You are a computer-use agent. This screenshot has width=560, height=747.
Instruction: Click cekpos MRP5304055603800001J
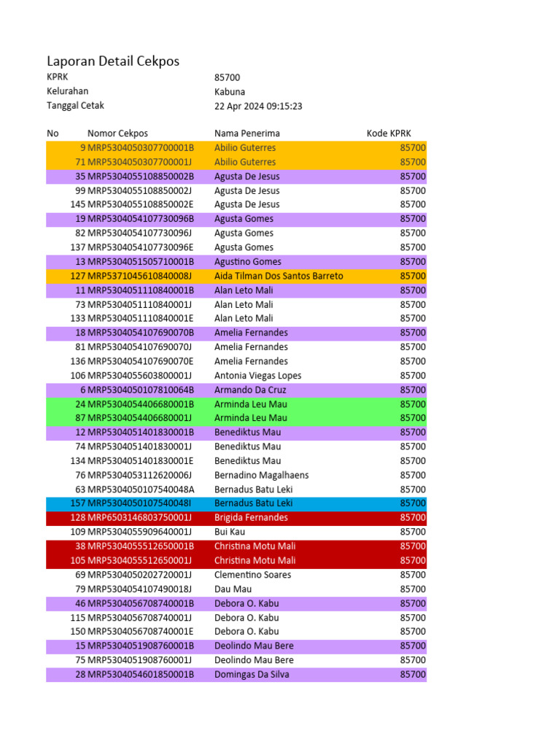pyautogui.click(x=139, y=376)
